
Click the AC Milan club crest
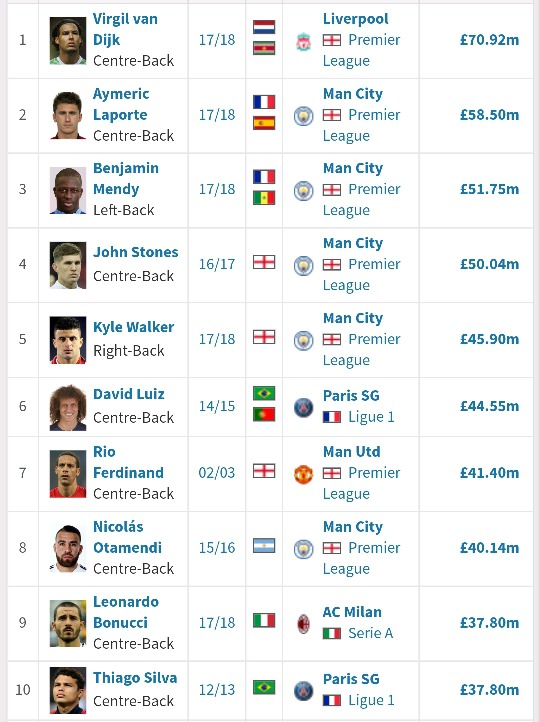click(x=303, y=624)
